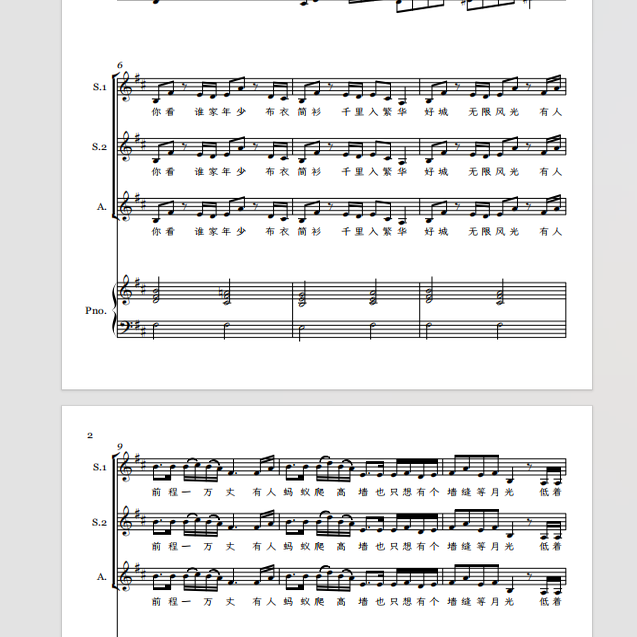Click lyrics 无限风光 under the alto staff
Screen dimensions: 637x637
click(x=494, y=232)
